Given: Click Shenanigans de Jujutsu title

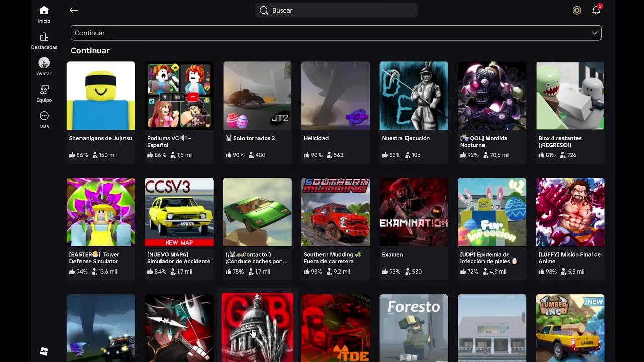Looking at the screenshot, I should pos(101,138).
